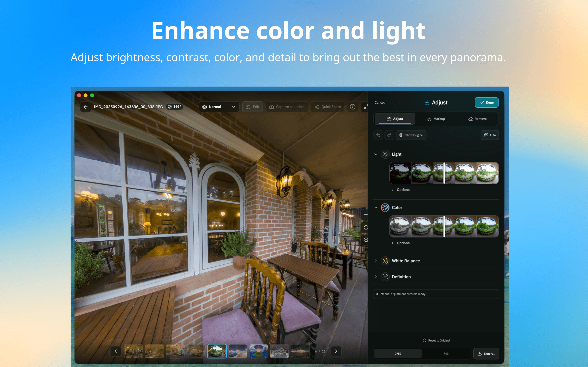Click the Done button
This screenshot has width=588, height=367.
[487, 102]
